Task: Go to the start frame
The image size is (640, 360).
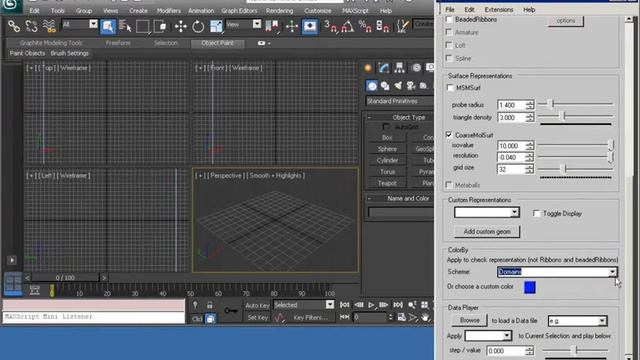Action: (344, 305)
